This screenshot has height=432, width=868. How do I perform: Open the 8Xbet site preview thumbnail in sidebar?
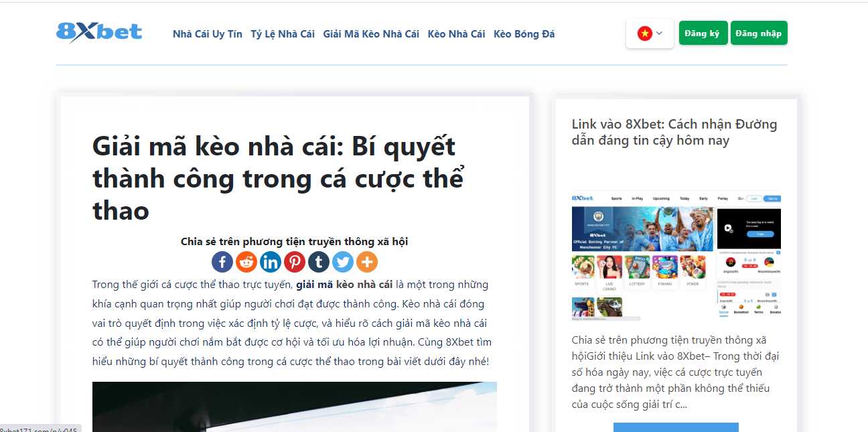click(x=676, y=256)
